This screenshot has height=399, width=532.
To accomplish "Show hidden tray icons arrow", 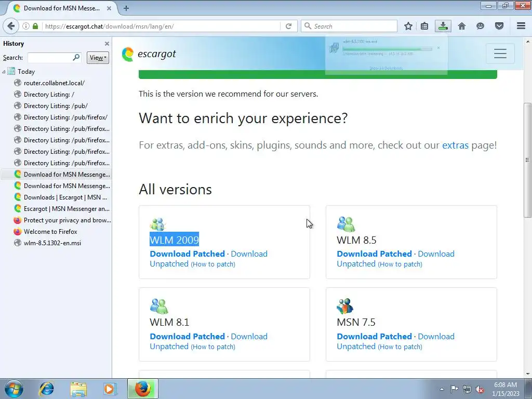I will click(x=442, y=390).
